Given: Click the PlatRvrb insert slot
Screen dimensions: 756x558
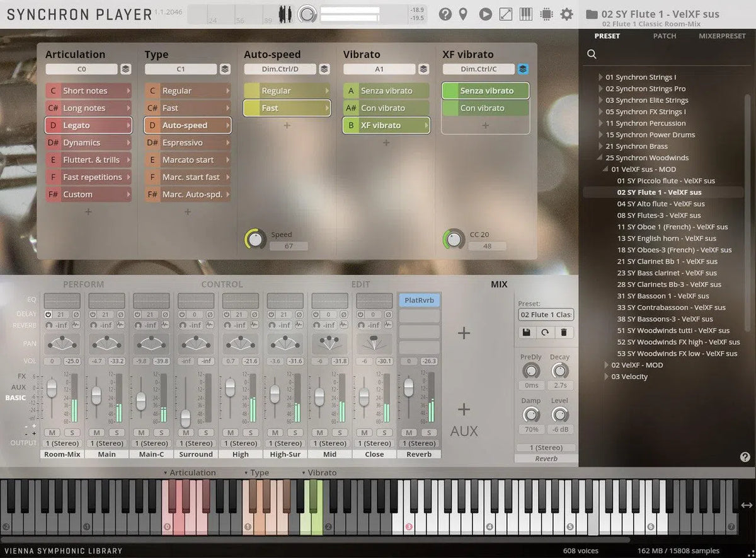Looking at the screenshot, I should pyautogui.click(x=419, y=300).
